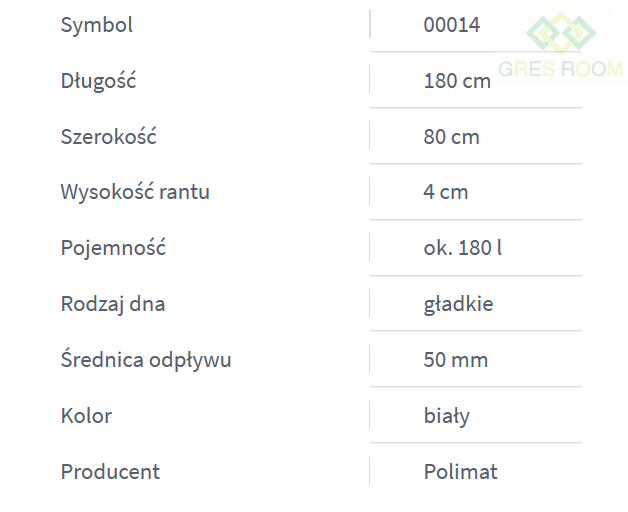628x512 pixels.
Task: Select the Wysokość rantu label
Action: [135, 192]
